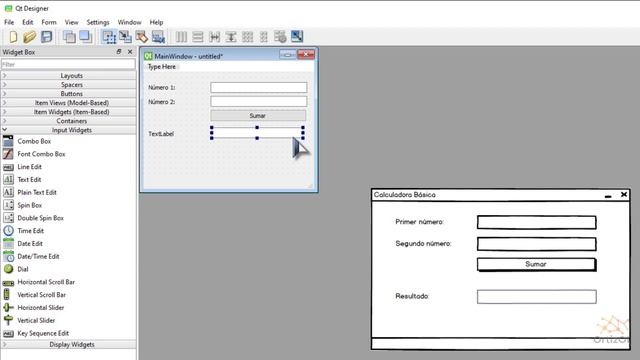Click Type Here in MainWindow menu bar
640x360 pixels.
pyautogui.click(x=162, y=67)
